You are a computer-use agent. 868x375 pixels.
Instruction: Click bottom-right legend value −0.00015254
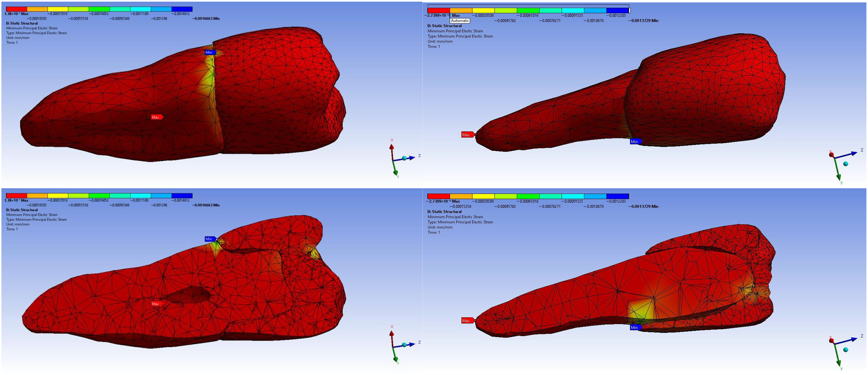(x=460, y=206)
